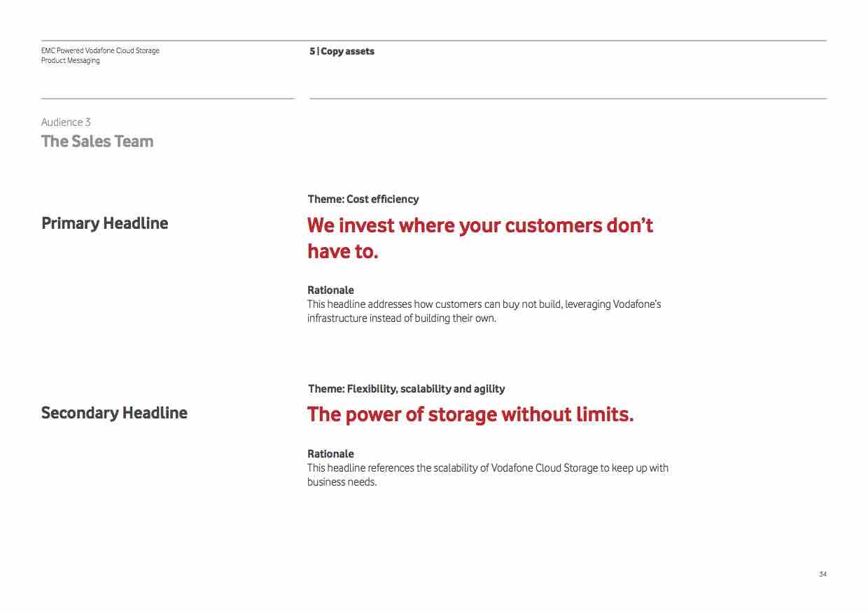Click the red "have to." headline line

tap(343, 252)
